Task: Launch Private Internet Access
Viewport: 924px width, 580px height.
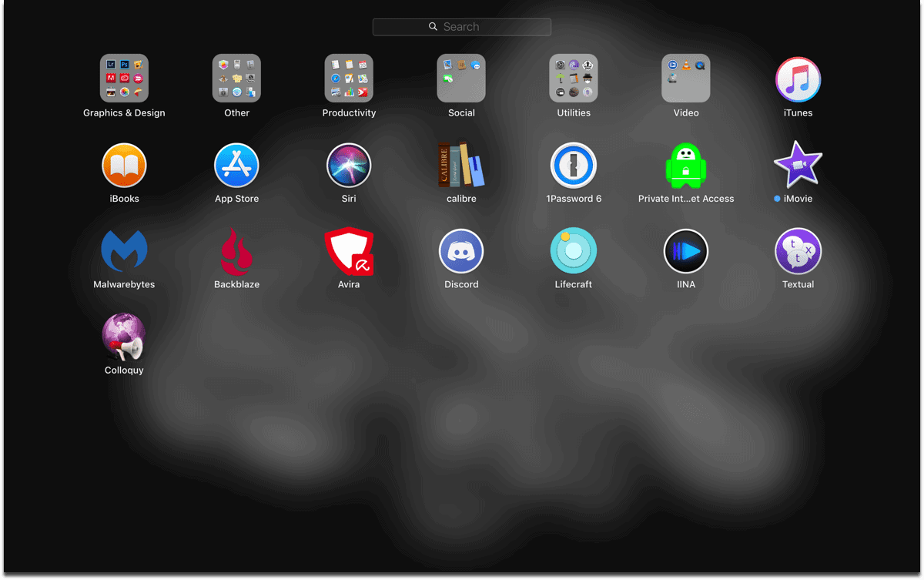Action: point(686,166)
